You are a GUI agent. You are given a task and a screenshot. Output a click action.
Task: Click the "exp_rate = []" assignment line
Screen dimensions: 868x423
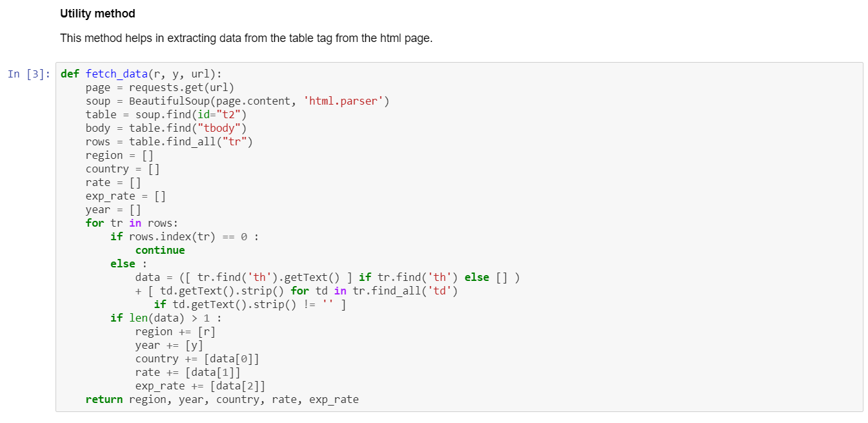pyautogui.click(x=125, y=196)
